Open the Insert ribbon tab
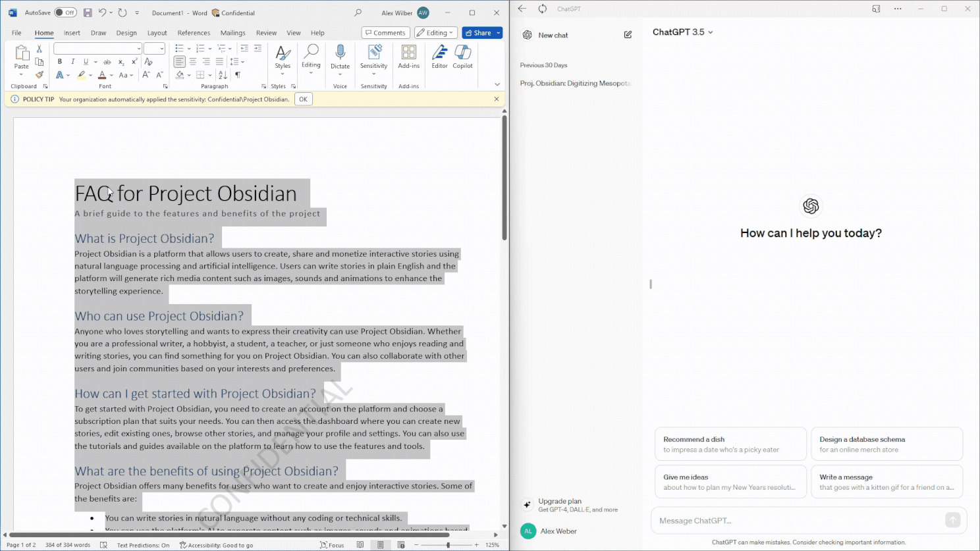The image size is (980, 551). 72,33
